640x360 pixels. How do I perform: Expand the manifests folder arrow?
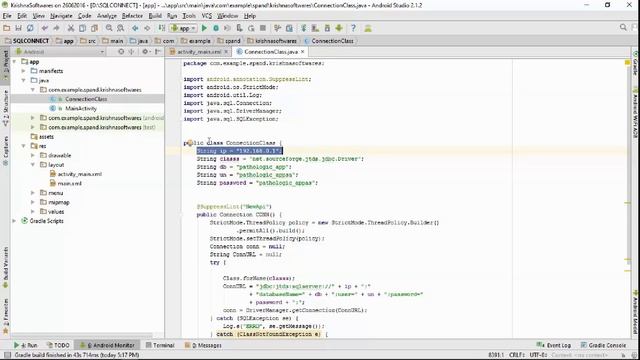coord(24,71)
